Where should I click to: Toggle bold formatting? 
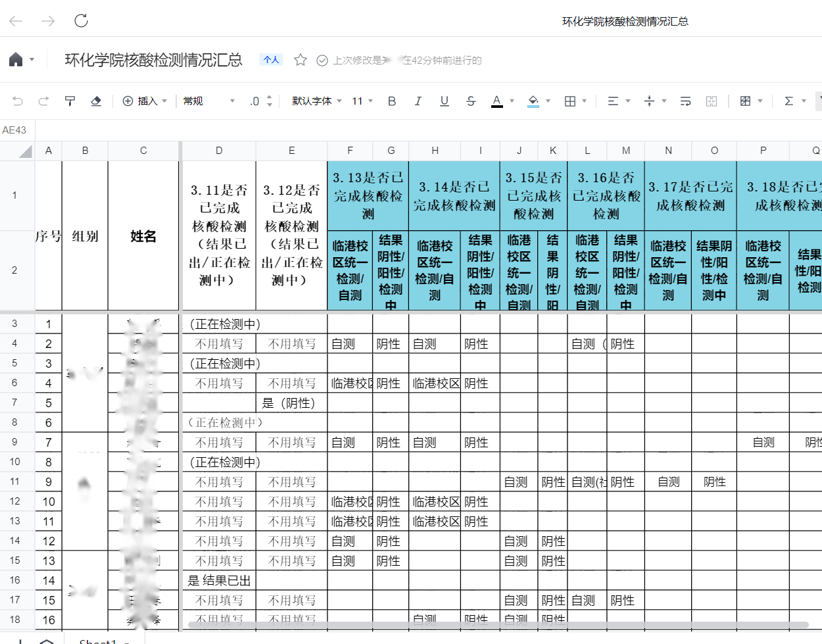(392, 101)
